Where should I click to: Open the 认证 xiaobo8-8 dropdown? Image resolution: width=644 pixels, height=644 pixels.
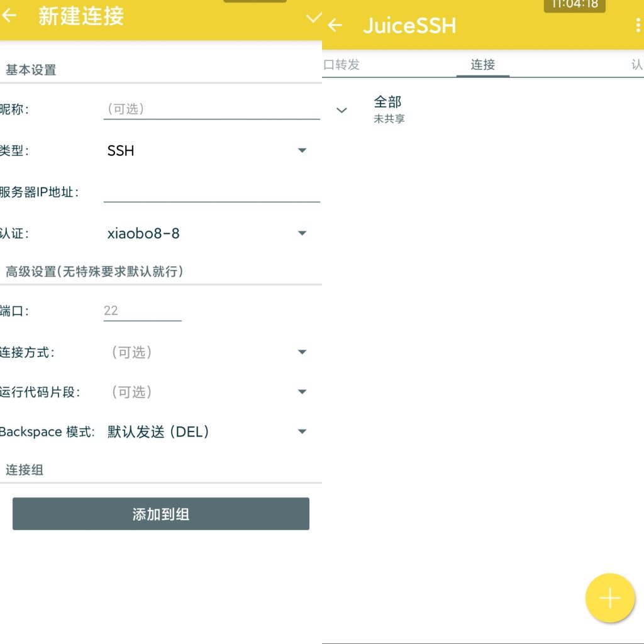click(206, 233)
